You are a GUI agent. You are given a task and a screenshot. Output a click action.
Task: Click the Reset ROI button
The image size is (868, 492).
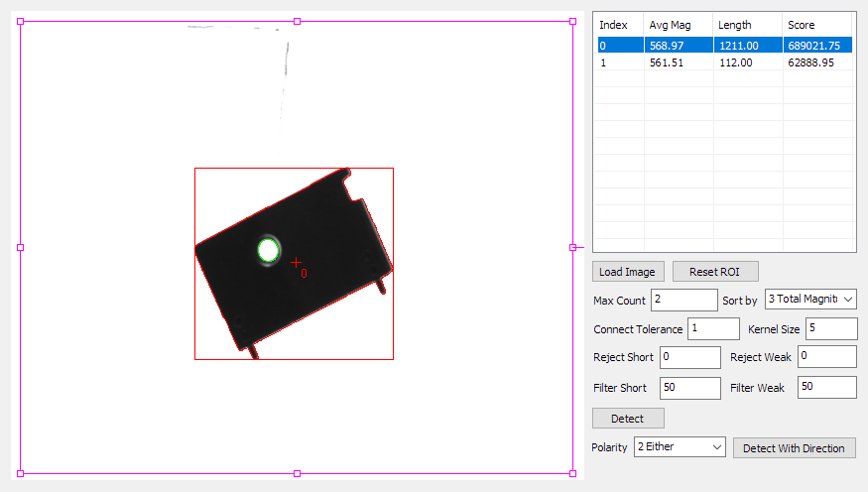click(714, 272)
